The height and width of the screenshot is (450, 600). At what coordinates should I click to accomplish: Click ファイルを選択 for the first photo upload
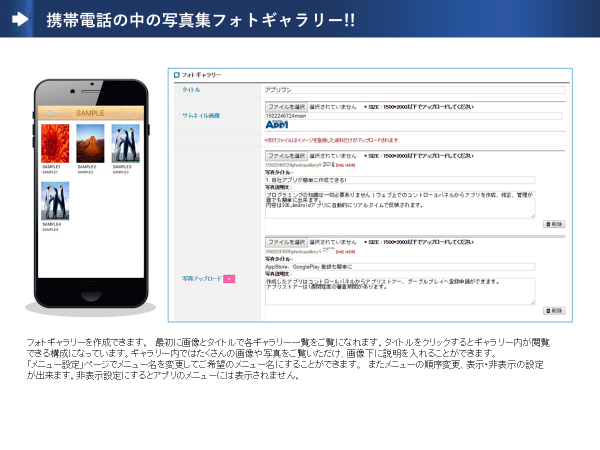pos(287,156)
